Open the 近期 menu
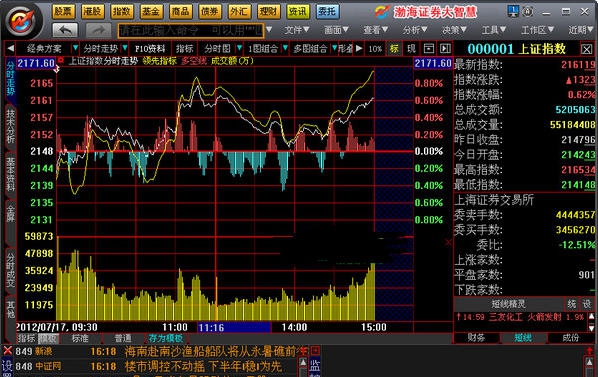The height and width of the screenshot is (377, 598). tap(581, 30)
